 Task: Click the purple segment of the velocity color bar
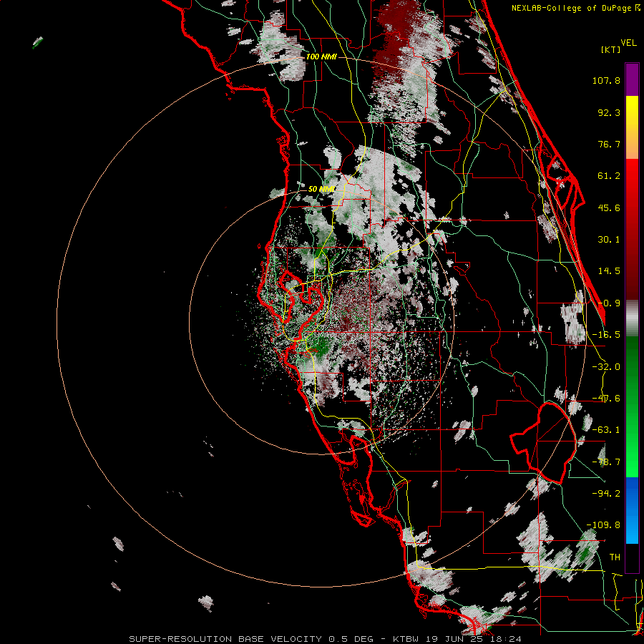pos(632,79)
